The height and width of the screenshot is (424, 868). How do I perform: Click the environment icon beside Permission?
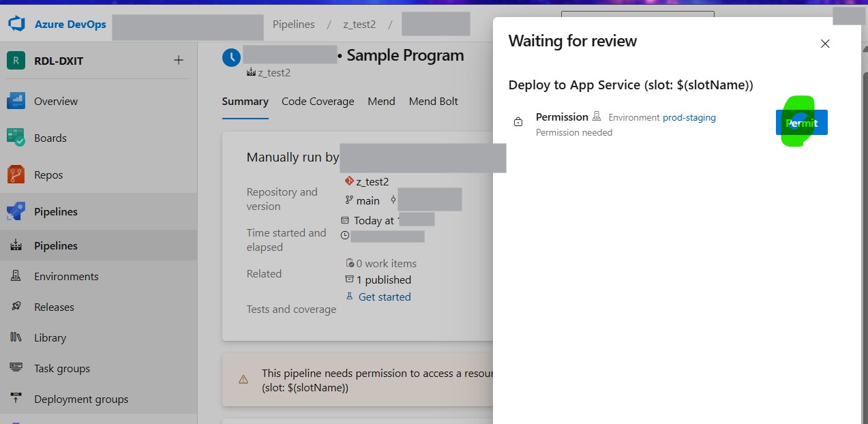pos(597,117)
